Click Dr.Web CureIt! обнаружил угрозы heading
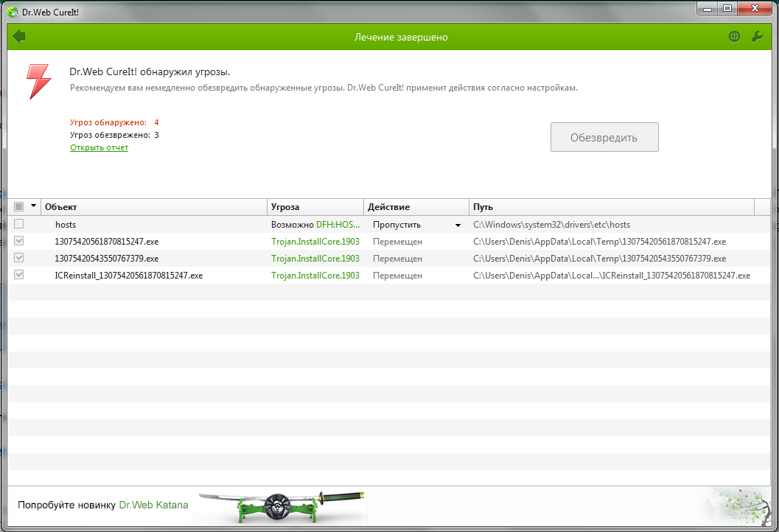This screenshot has height=532, width=779. [x=150, y=72]
